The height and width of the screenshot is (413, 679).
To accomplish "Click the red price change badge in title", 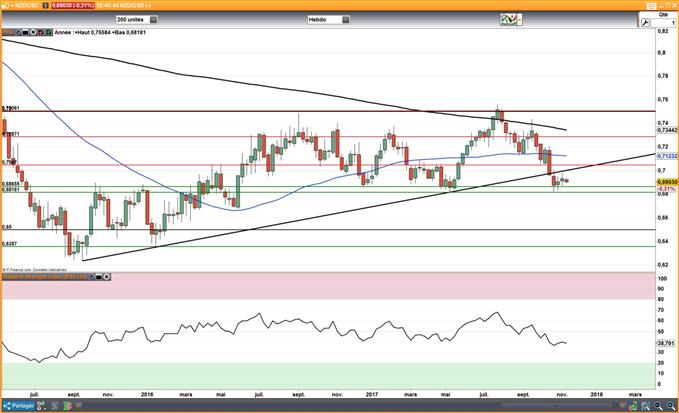I will [x=72, y=6].
